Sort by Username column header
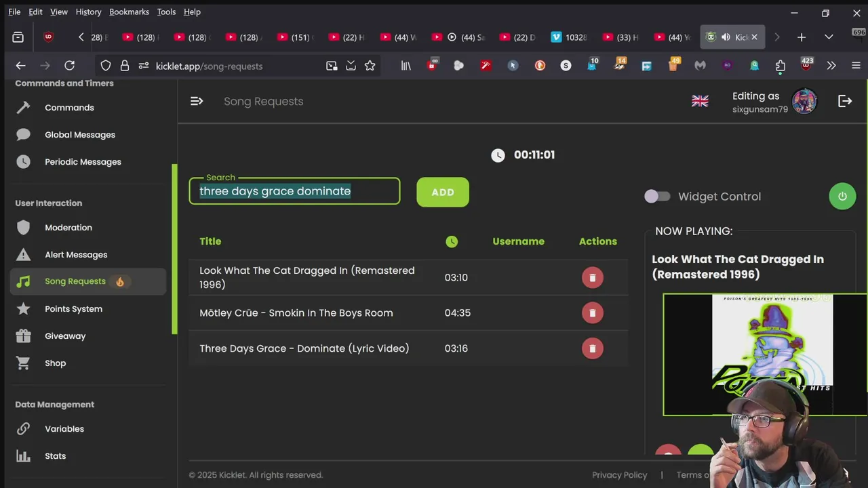 coord(518,241)
